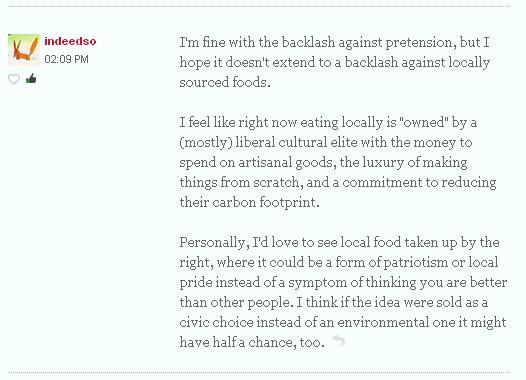Click the word "artisanal" in the second paragraph
The image size is (526, 380).
tap(265, 162)
